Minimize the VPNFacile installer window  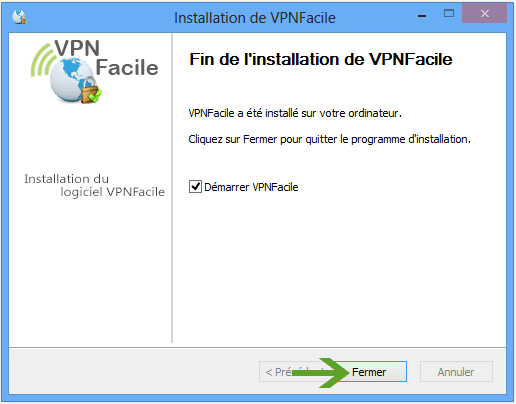click(x=422, y=16)
